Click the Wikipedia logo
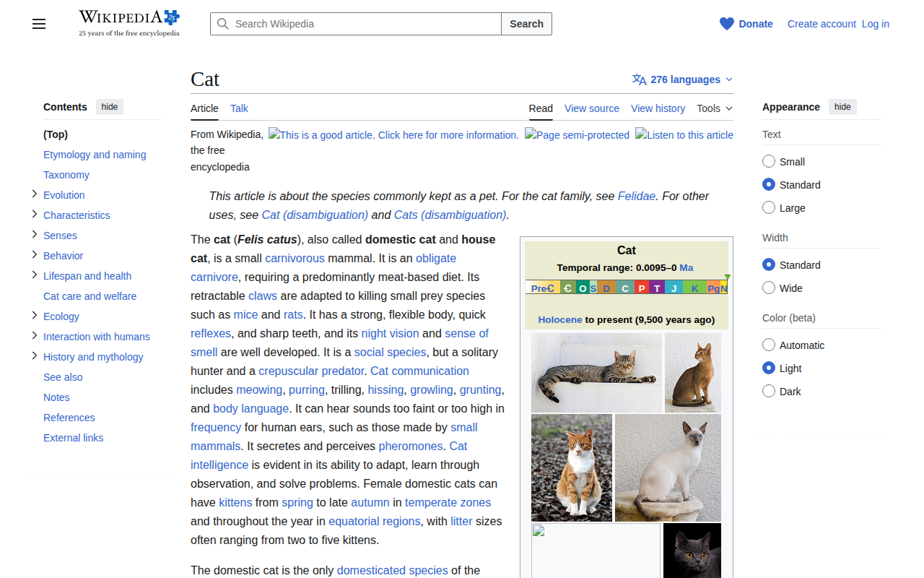924x578 pixels. coord(129,23)
